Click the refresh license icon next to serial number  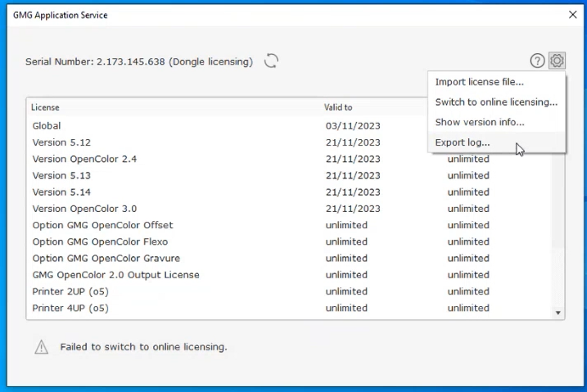pyautogui.click(x=271, y=61)
